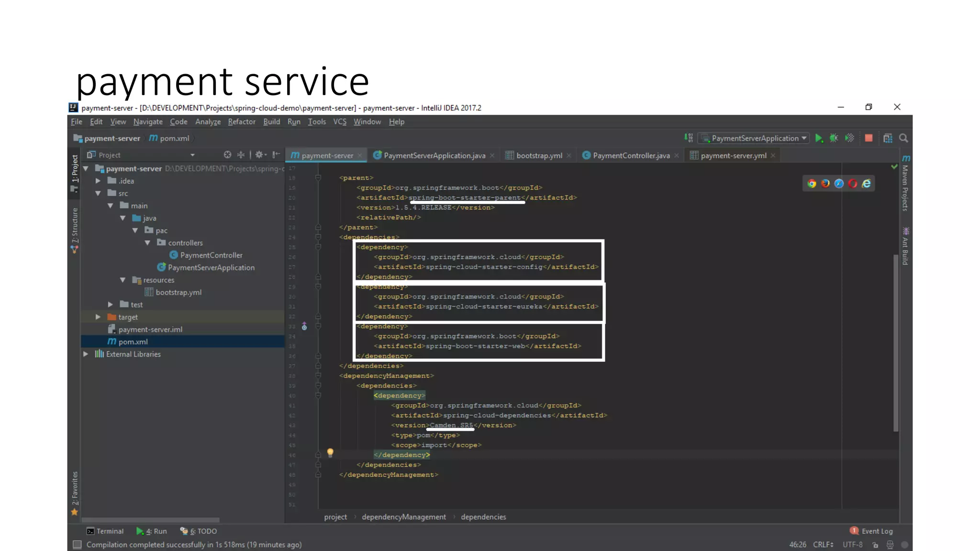The height and width of the screenshot is (551, 980).
Task: Select payment-server.iml file
Action: click(145, 330)
